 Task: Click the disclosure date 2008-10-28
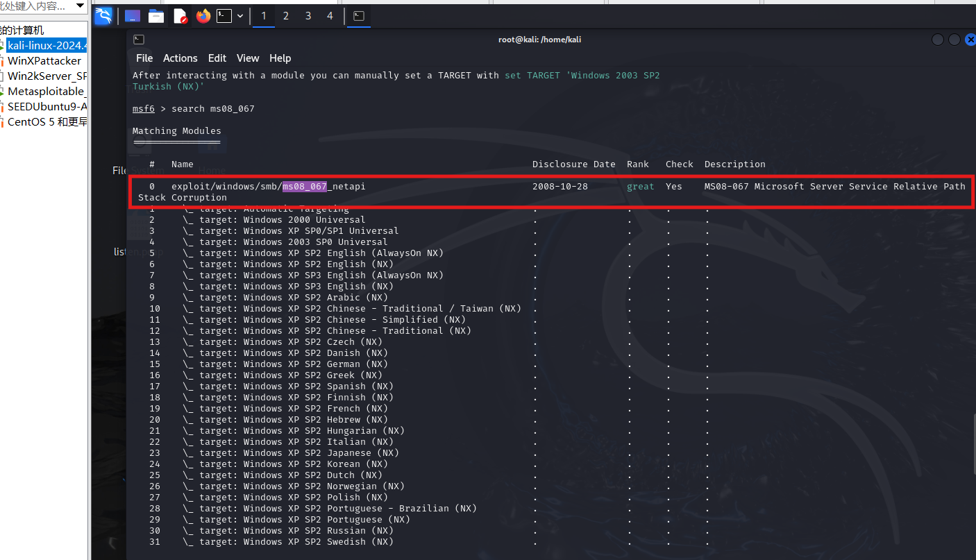coord(560,186)
